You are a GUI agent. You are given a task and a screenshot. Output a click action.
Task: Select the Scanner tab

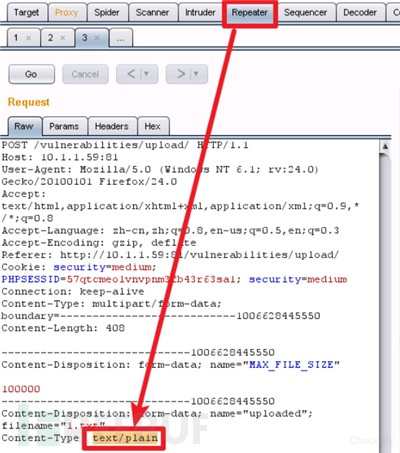pos(152,13)
